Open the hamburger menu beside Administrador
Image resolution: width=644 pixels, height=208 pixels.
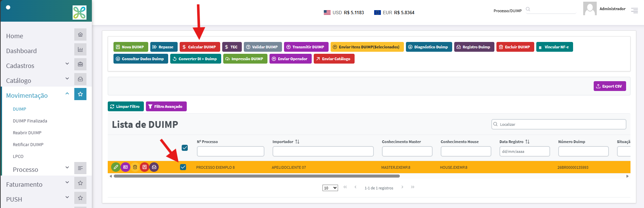pos(635,10)
